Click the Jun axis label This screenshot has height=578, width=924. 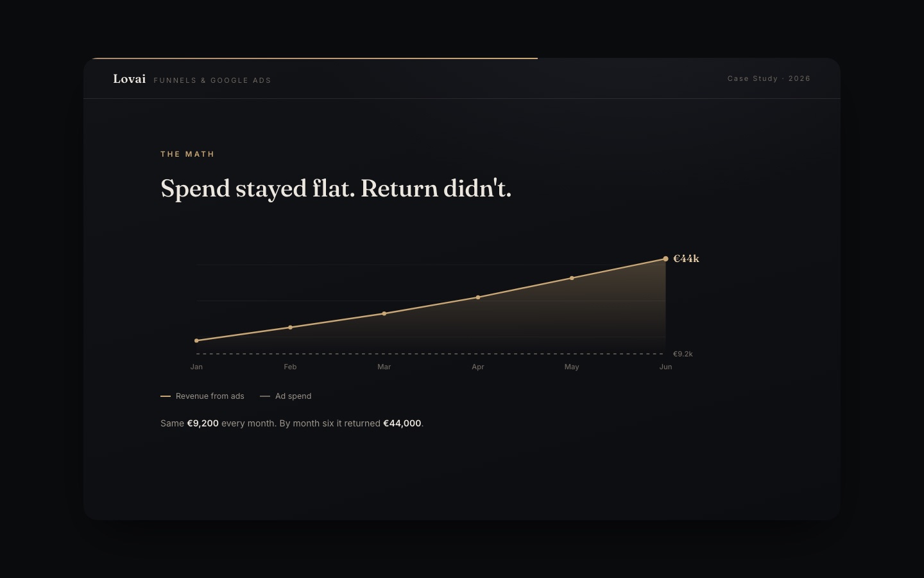(665, 367)
